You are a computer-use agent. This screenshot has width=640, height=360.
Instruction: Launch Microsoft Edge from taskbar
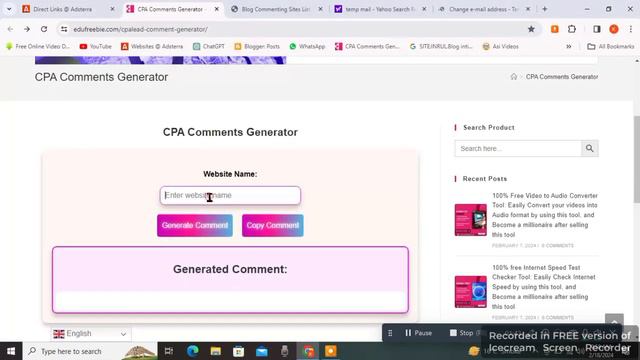tap(193, 351)
